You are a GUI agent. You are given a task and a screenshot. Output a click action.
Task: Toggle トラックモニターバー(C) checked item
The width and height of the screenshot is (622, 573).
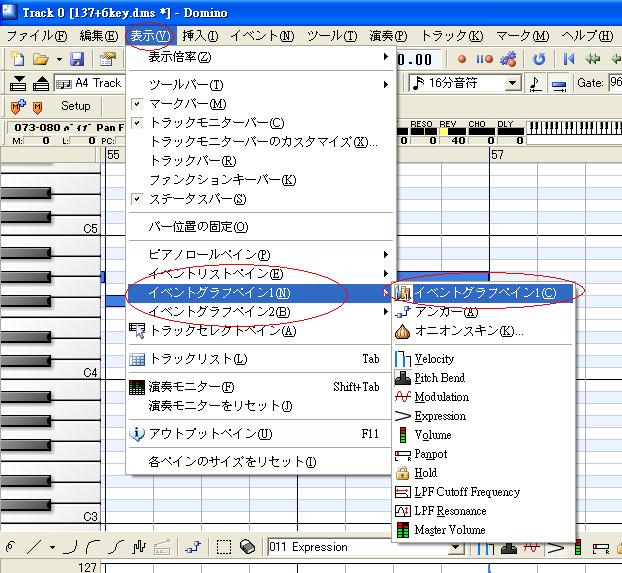click(x=261, y=123)
